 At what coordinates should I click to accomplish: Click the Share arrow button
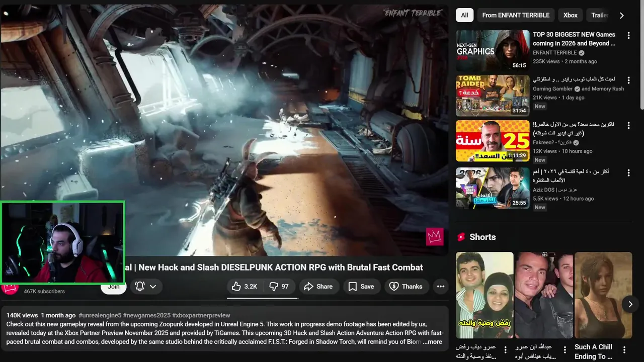pos(319,287)
